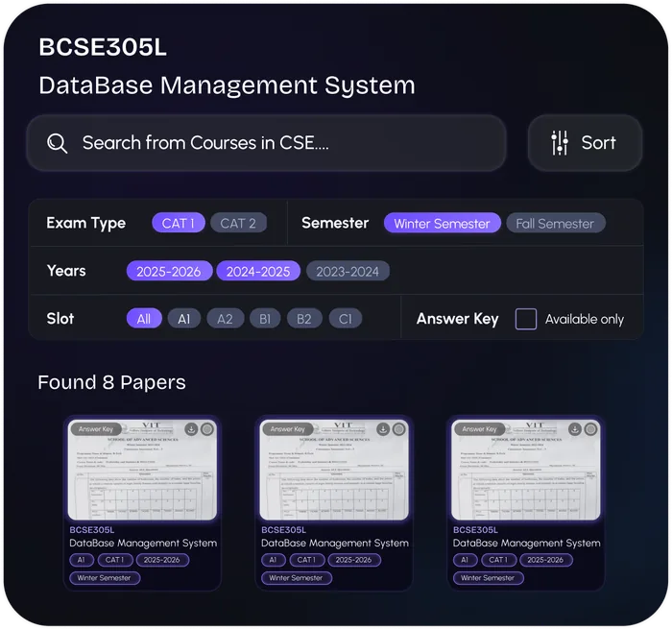
Task: Select the A2 slot filter chip
Action: click(225, 319)
